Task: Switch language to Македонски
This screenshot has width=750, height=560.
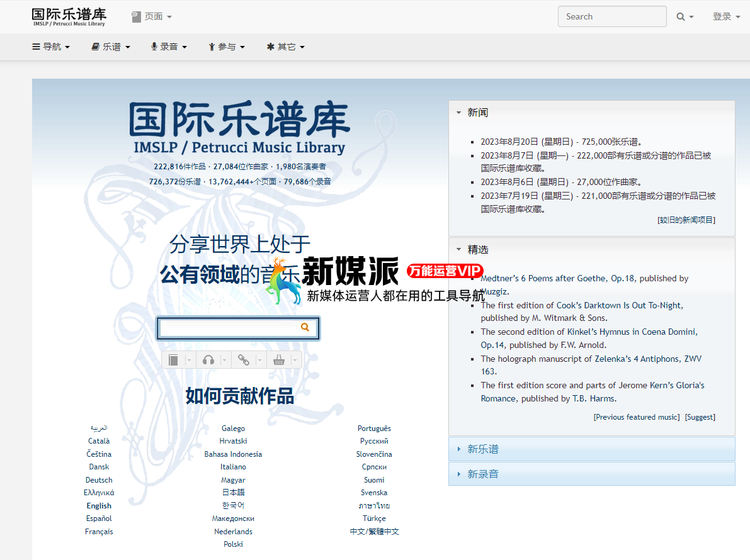Action: (x=234, y=518)
